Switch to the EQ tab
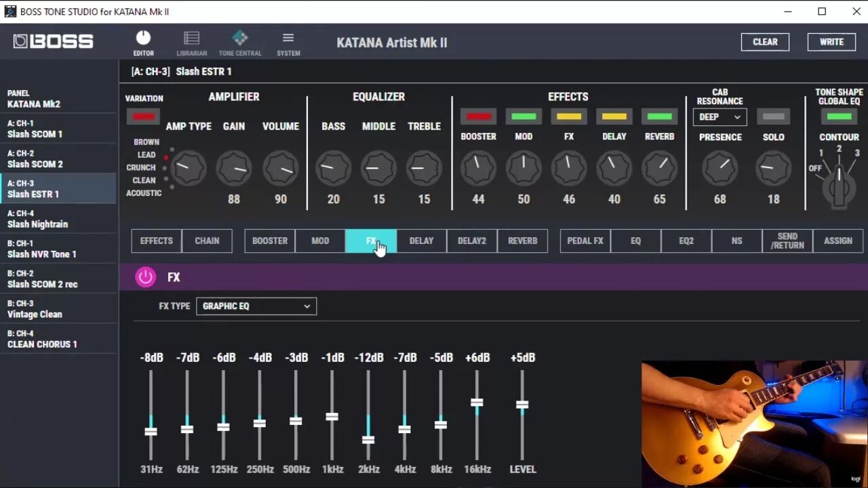The image size is (868, 488). (x=635, y=241)
